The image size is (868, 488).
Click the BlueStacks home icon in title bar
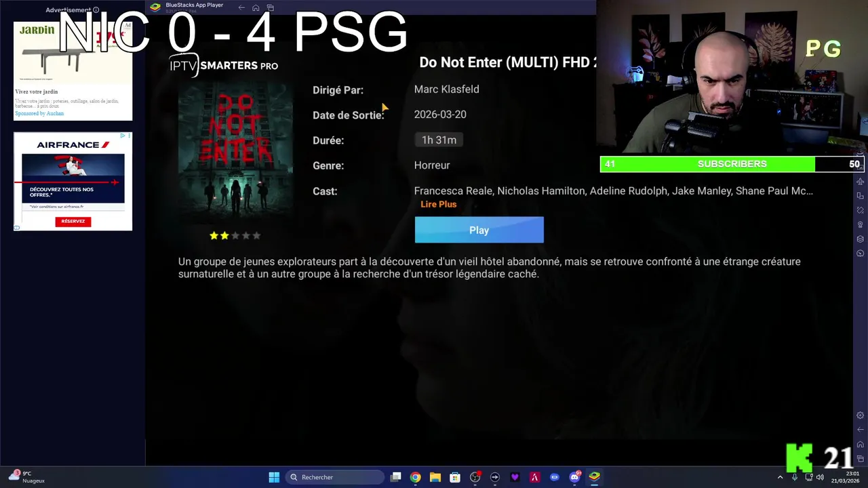click(x=256, y=7)
